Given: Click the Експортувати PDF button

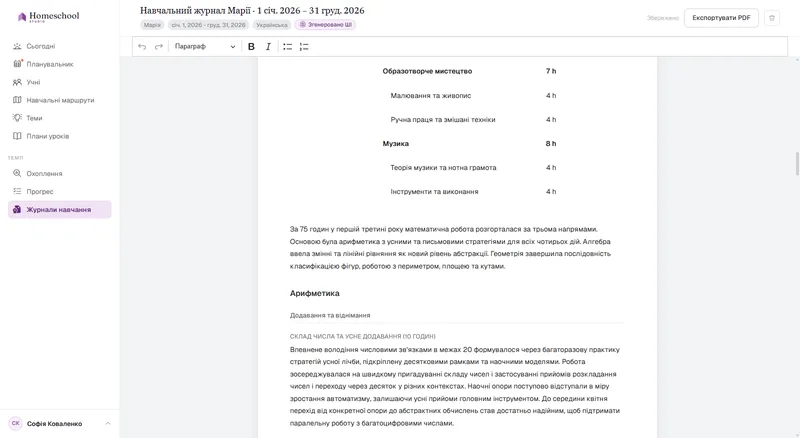Looking at the screenshot, I should tap(721, 18).
